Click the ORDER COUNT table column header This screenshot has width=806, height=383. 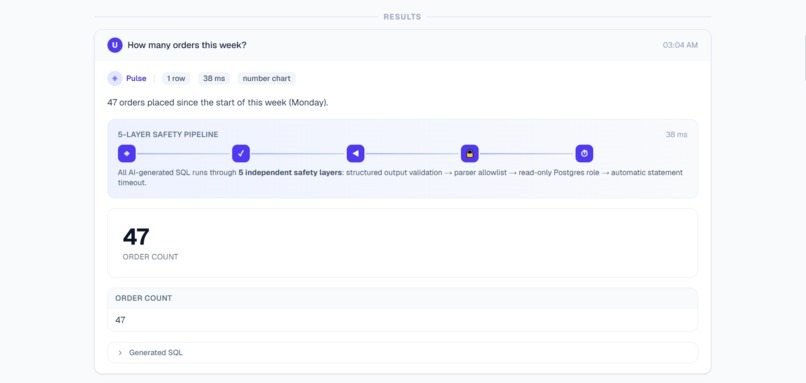143,298
